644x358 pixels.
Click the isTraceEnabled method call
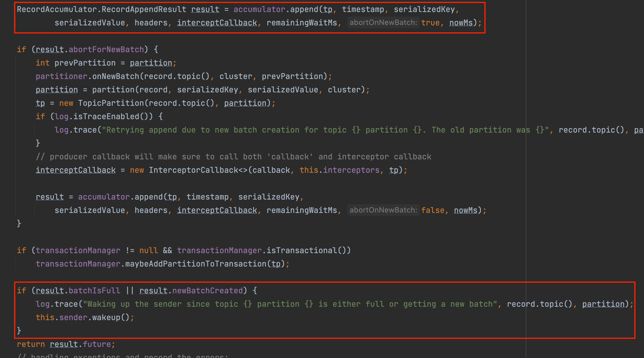coord(106,116)
